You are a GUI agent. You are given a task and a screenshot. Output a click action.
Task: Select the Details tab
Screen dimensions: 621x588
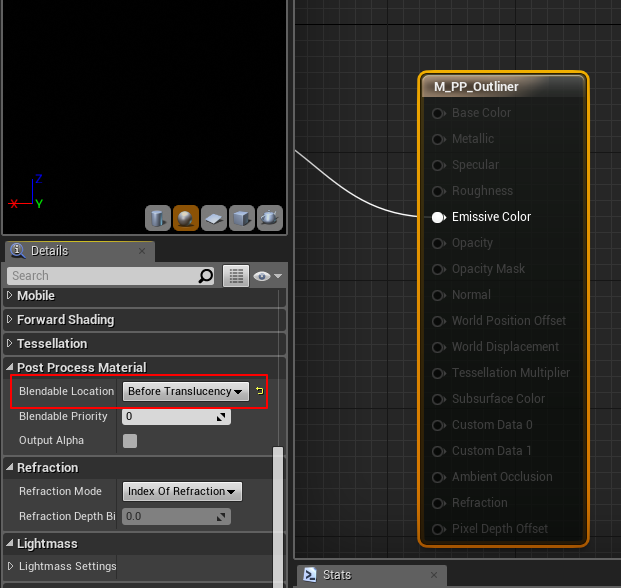point(48,251)
